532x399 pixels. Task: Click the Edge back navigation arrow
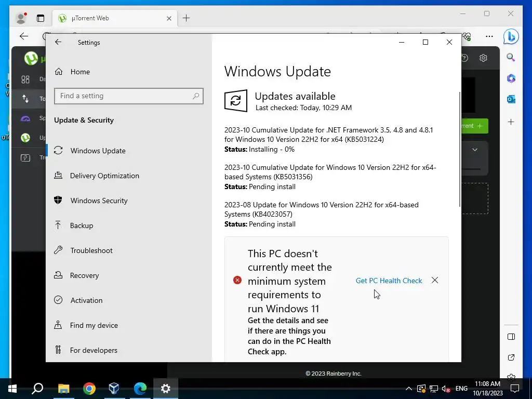coord(24,36)
